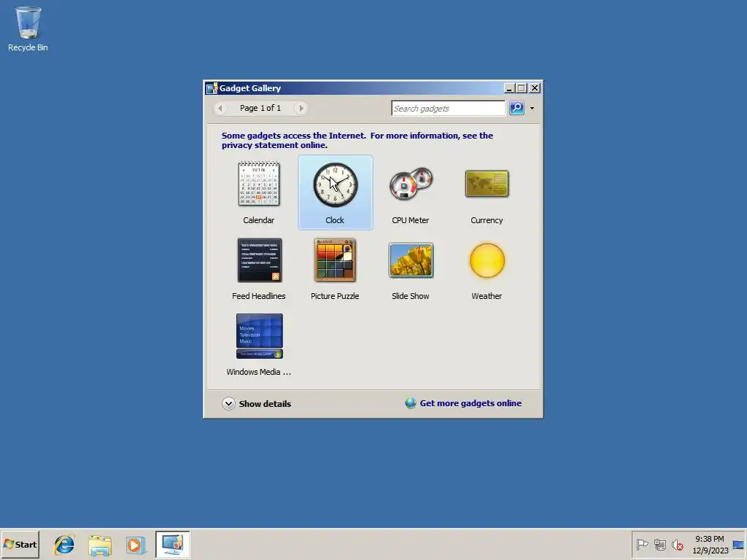Image resolution: width=747 pixels, height=560 pixels.
Task: Minimize the Gadget Gallery window
Action: (x=508, y=88)
